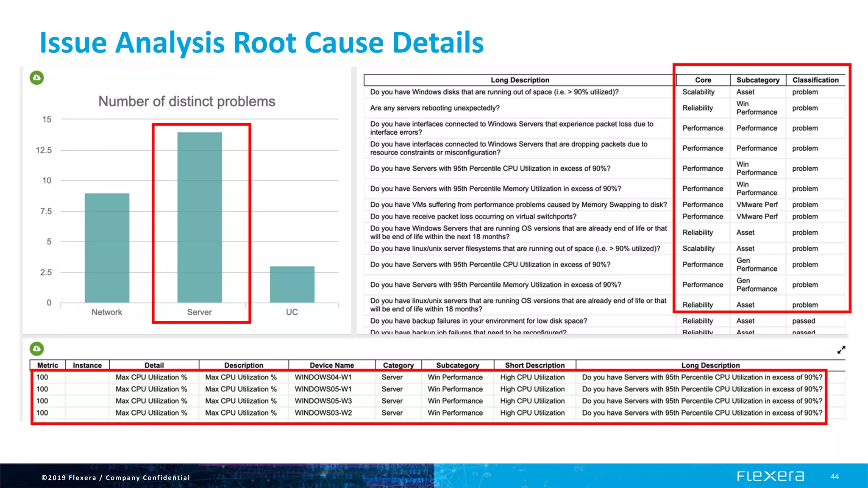Sort by the Long Description header in top table
This screenshot has width=868, height=488.
pos(520,80)
